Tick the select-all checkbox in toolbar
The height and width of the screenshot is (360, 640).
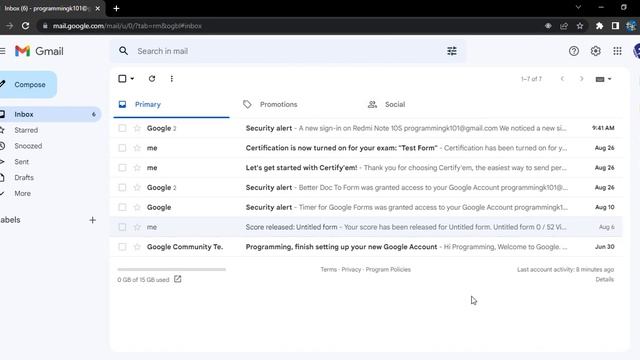coord(122,78)
